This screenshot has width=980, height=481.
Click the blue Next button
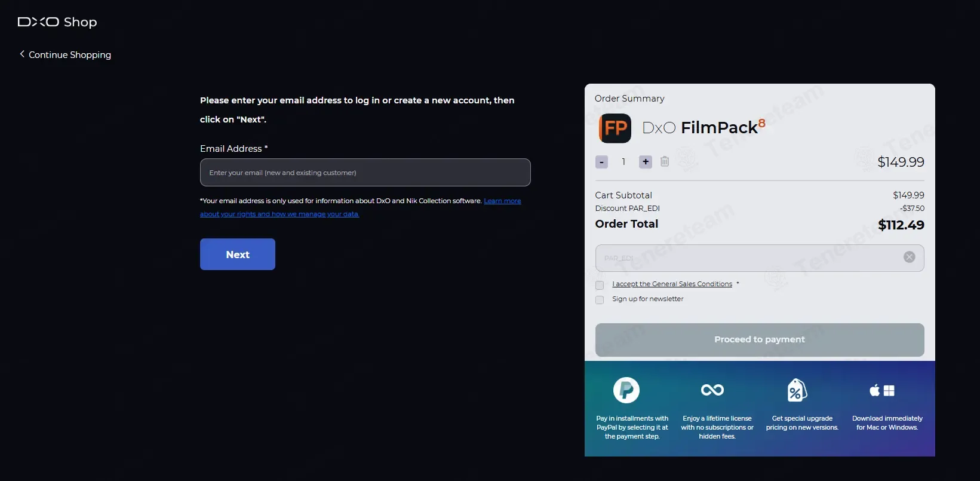click(238, 254)
